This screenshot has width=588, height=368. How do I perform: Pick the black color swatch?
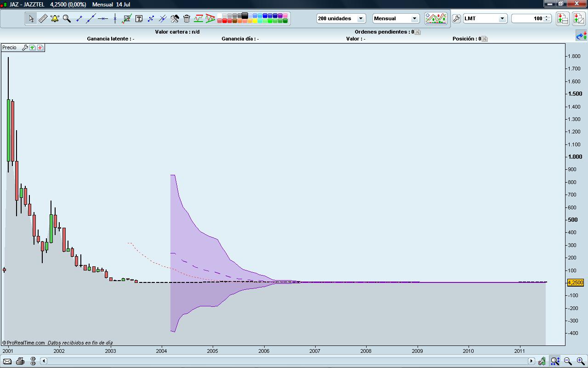(245, 16)
